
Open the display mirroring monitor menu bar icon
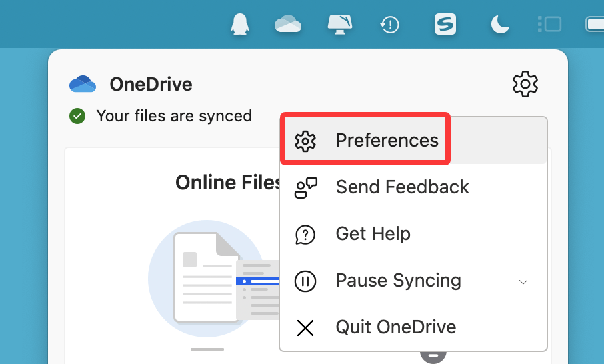(x=340, y=24)
